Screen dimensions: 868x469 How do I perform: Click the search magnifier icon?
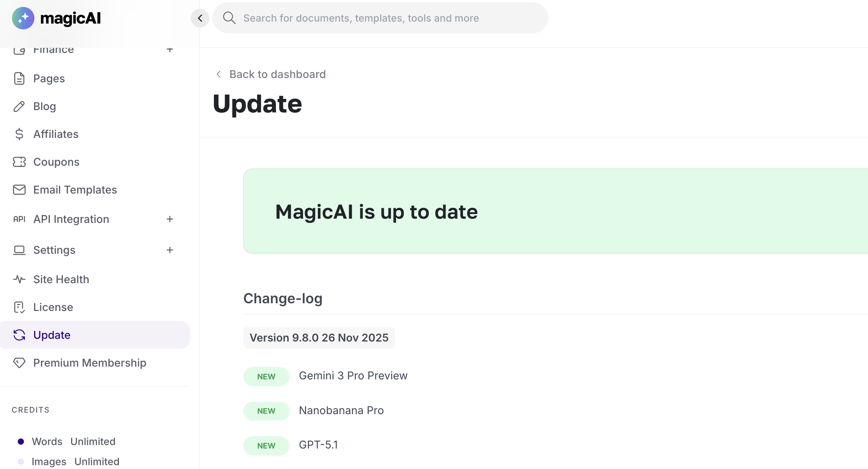point(229,18)
